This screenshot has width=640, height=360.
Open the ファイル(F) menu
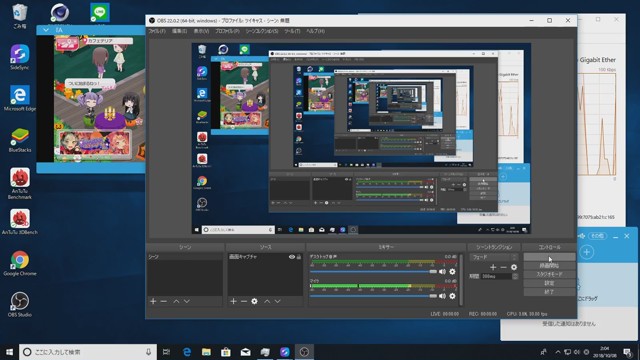point(157,31)
